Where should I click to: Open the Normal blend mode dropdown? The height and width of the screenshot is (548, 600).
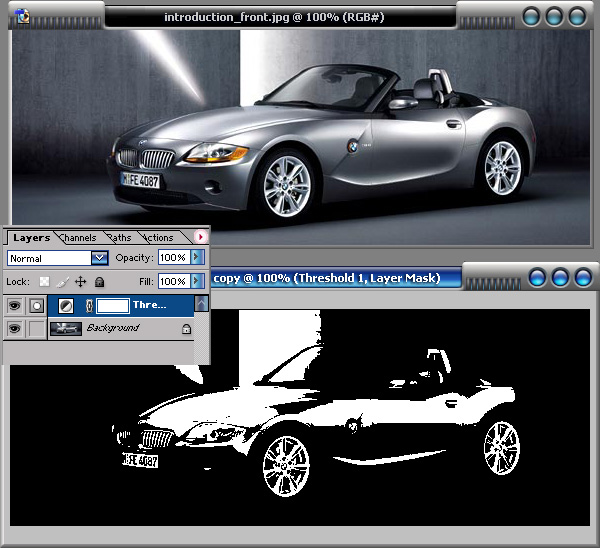tap(99, 258)
